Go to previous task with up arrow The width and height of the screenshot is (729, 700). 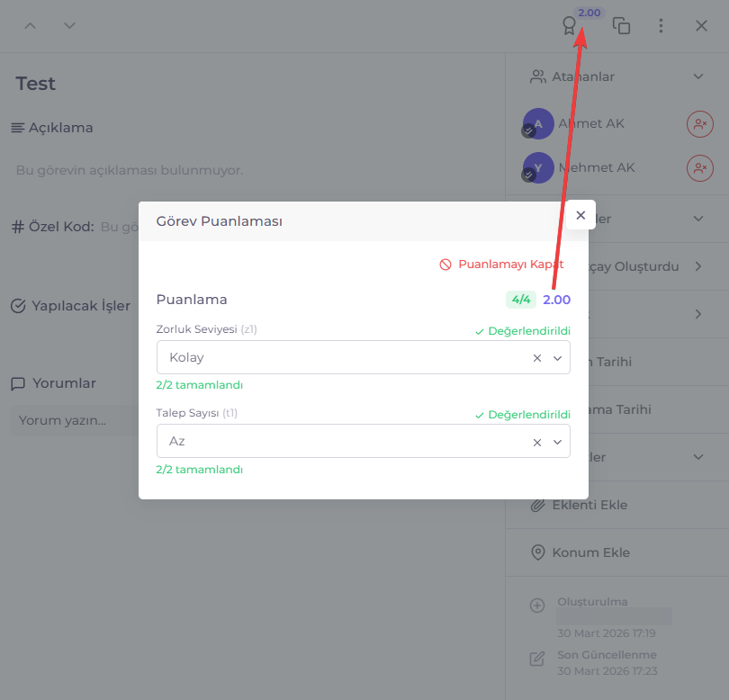point(30,25)
